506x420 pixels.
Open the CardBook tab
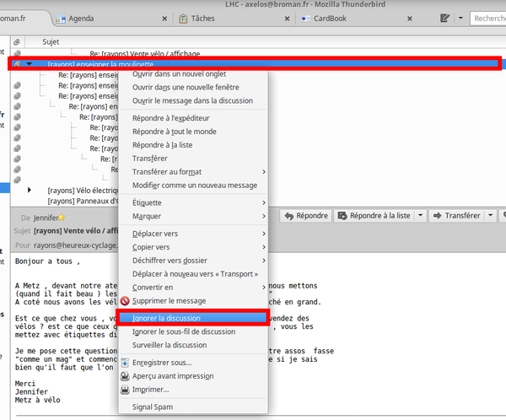point(330,19)
